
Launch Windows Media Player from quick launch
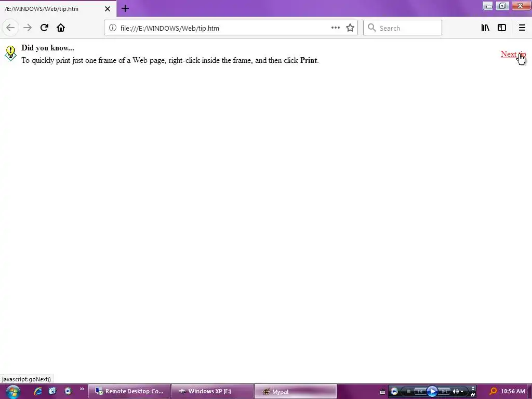68,391
